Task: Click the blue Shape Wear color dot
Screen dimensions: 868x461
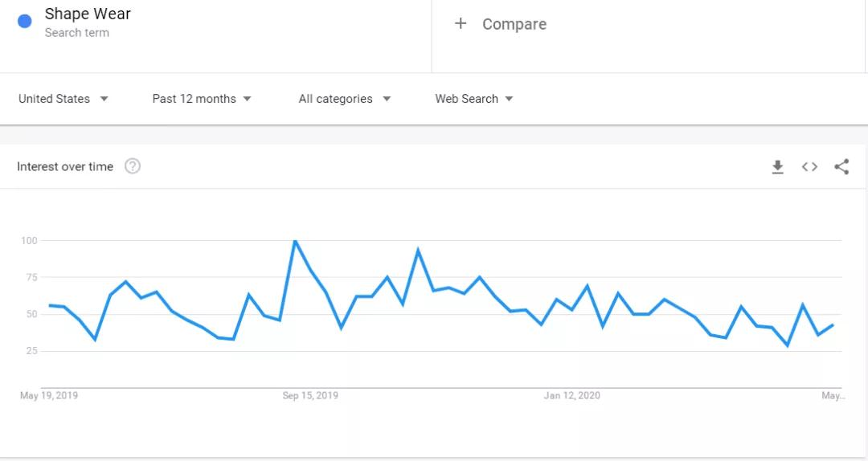Action: click(x=25, y=22)
